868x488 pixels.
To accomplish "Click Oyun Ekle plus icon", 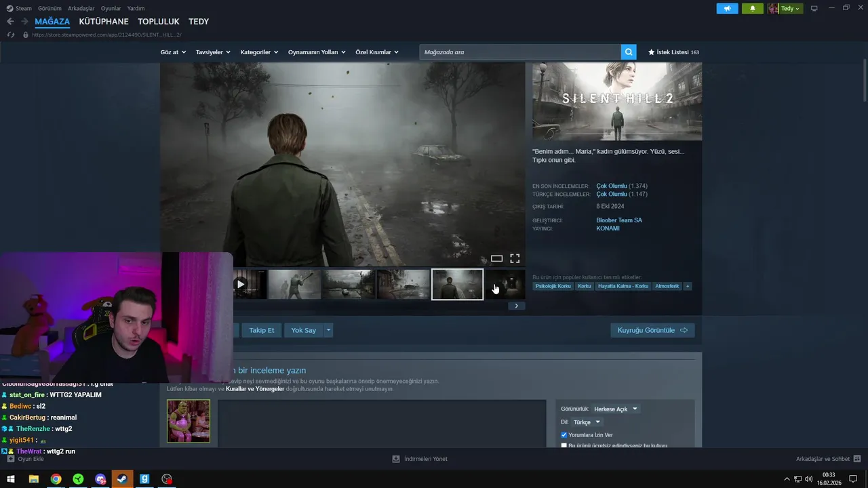I will 10,459.
